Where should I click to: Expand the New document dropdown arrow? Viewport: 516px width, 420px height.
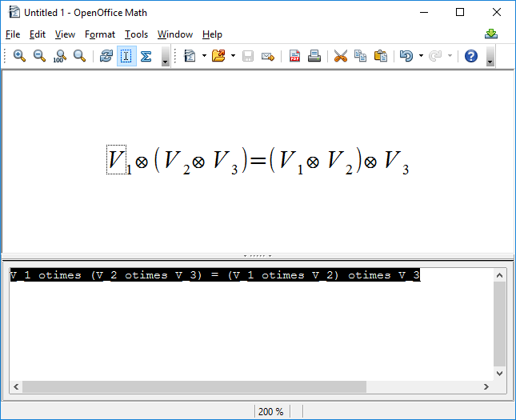click(204, 56)
